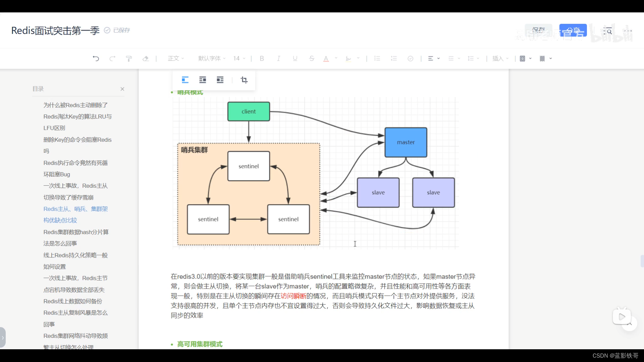Viewport: 644px width, 362px height.
Task: Click the blue 分享 share button
Action: pyautogui.click(x=573, y=31)
